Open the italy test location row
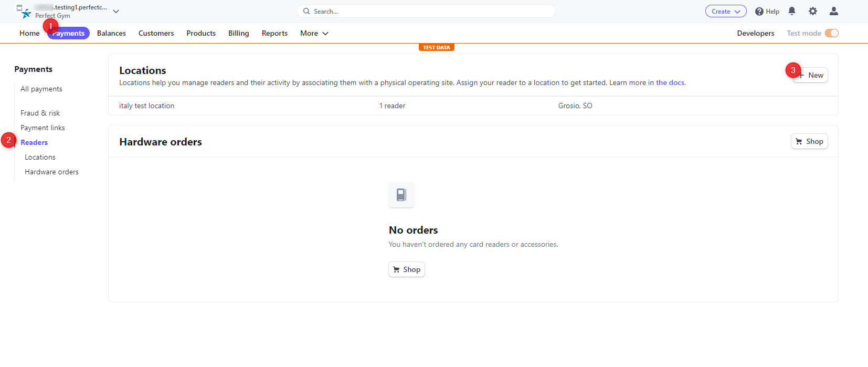The height and width of the screenshot is (367, 868). (x=147, y=106)
